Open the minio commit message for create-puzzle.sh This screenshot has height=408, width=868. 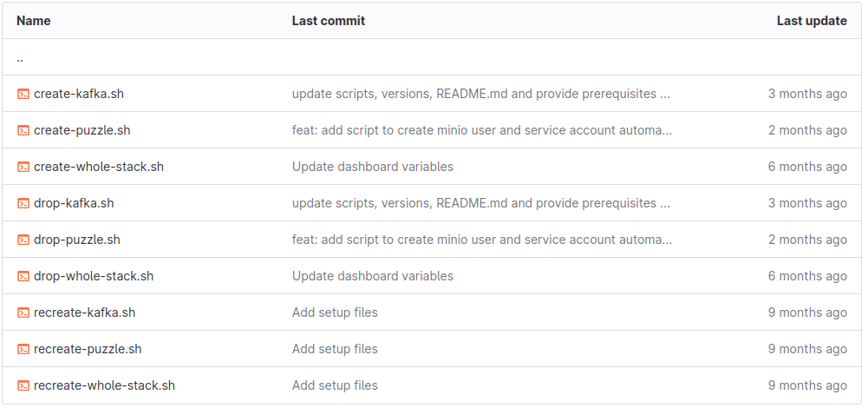[x=482, y=130]
